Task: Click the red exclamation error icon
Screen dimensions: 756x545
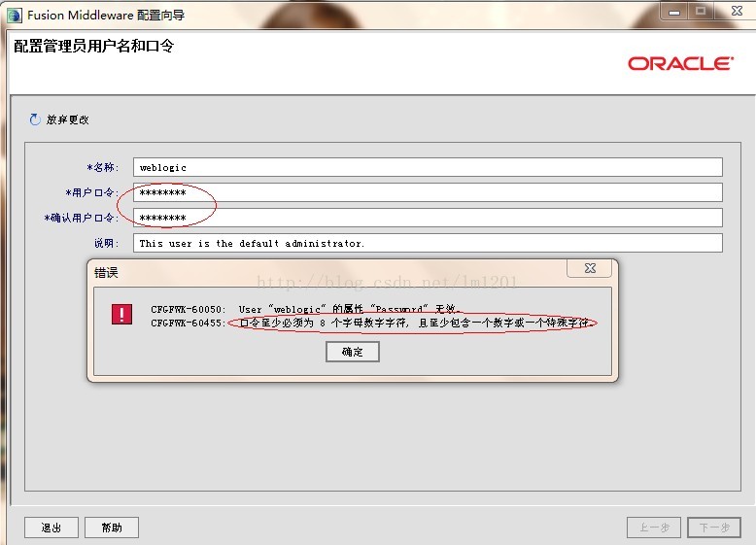Action: (x=121, y=314)
